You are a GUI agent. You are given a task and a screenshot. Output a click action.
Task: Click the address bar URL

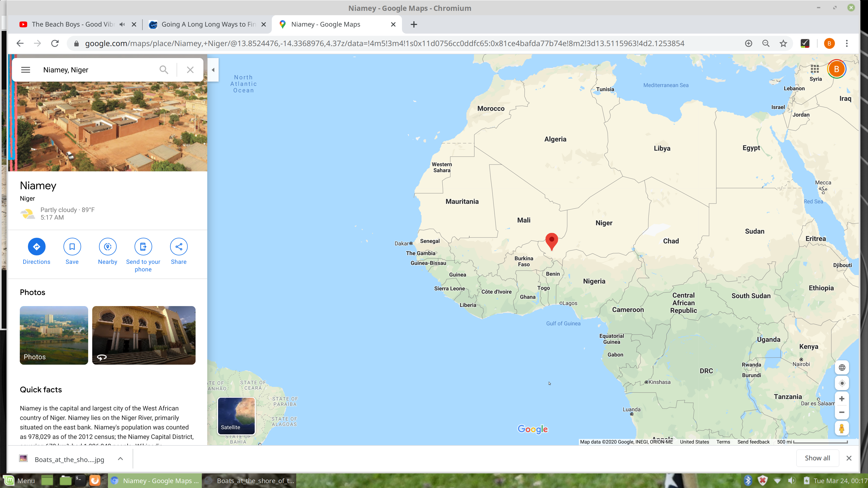pyautogui.click(x=384, y=43)
